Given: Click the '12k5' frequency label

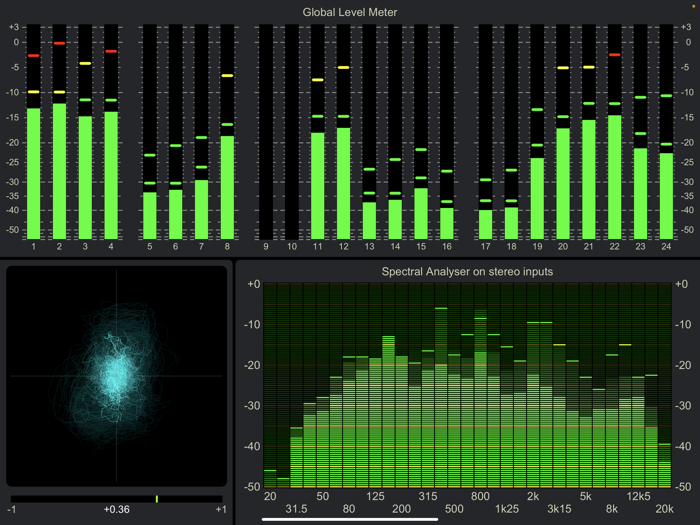Looking at the screenshot, I should [x=638, y=496].
